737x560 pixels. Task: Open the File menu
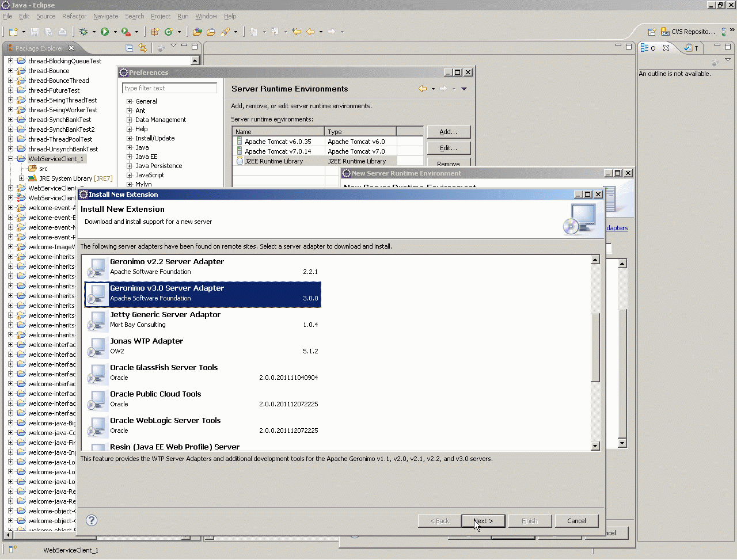(7, 16)
